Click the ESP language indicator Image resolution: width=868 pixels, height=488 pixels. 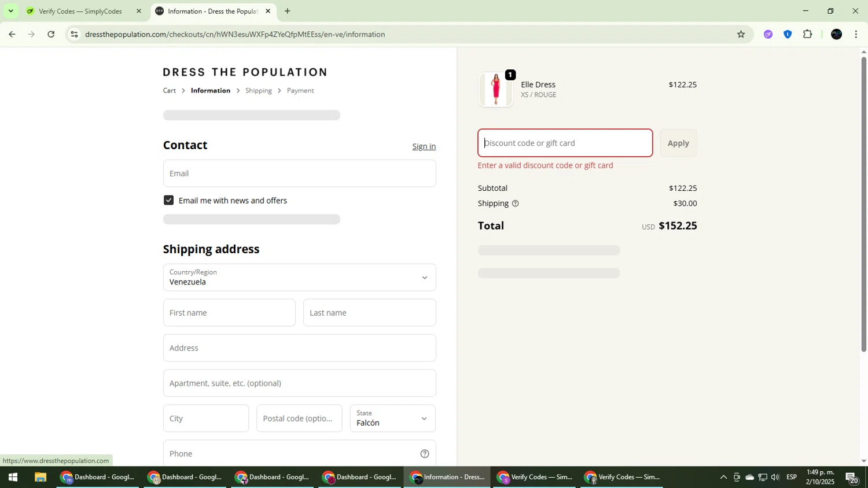[792, 478]
